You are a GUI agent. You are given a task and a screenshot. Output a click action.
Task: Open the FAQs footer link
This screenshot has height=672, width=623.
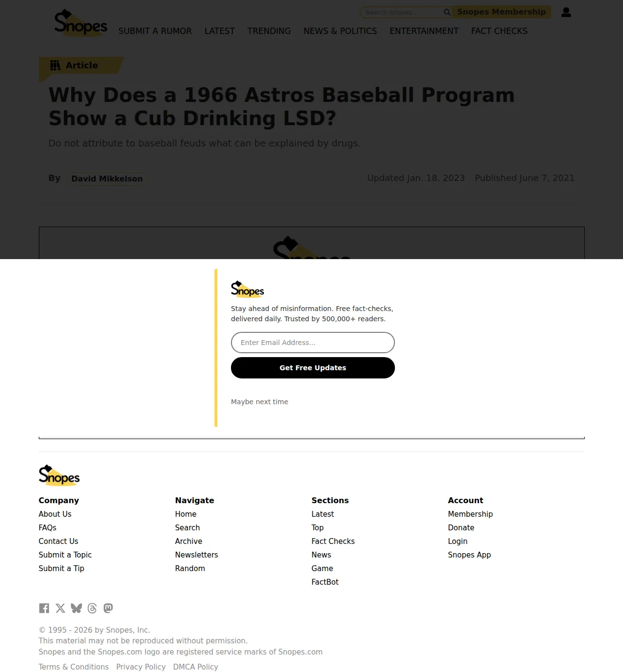(x=48, y=527)
